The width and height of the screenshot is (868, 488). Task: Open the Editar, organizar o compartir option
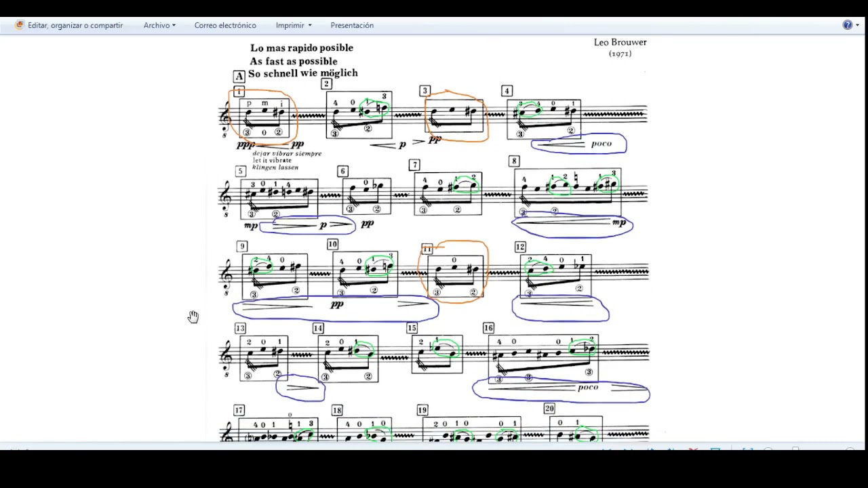coord(69,25)
